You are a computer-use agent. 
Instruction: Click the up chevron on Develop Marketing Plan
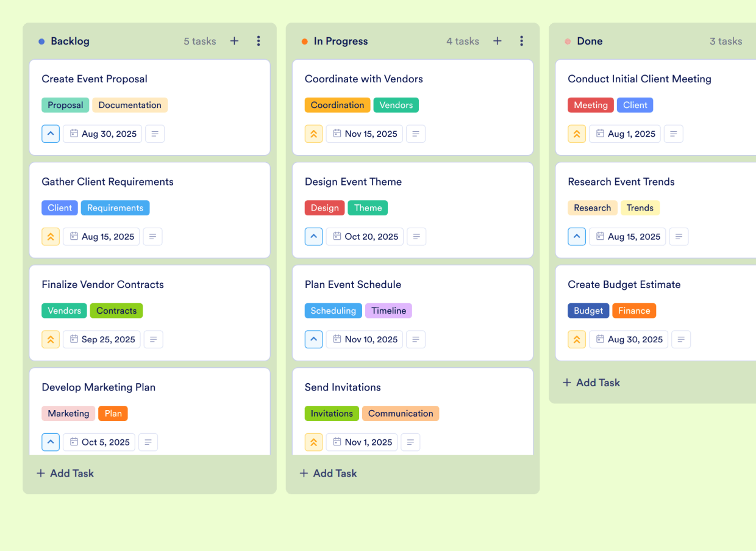click(51, 442)
